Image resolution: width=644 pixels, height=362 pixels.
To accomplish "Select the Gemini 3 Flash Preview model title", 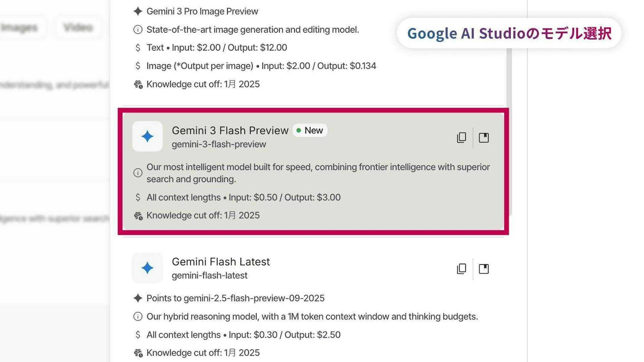I will tap(230, 130).
